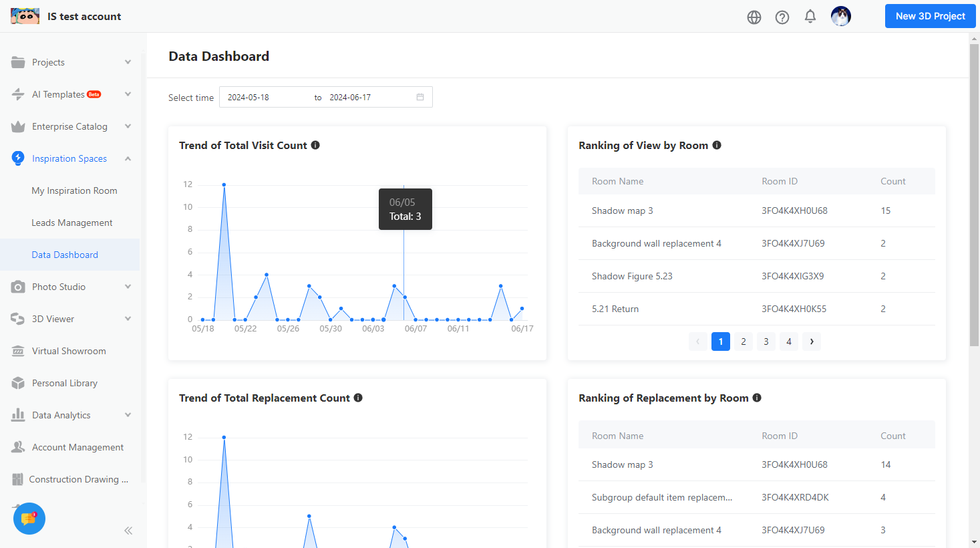Screen dimensions: 980x548
Task: Click the info icon beside Trend of Total Visit Count
Action: [x=315, y=145]
